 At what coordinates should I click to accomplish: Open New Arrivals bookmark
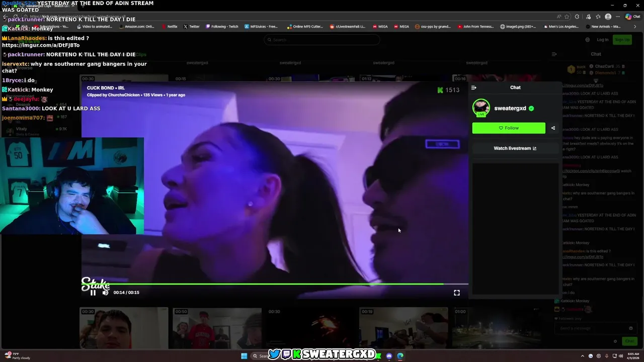pyautogui.click(x=603, y=27)
